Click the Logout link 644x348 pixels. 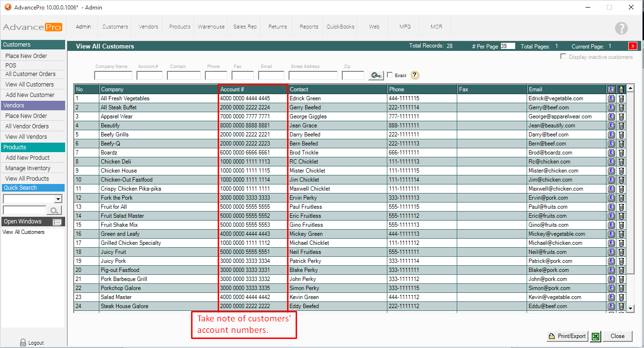pyautogui.click(x=32, y=343)
